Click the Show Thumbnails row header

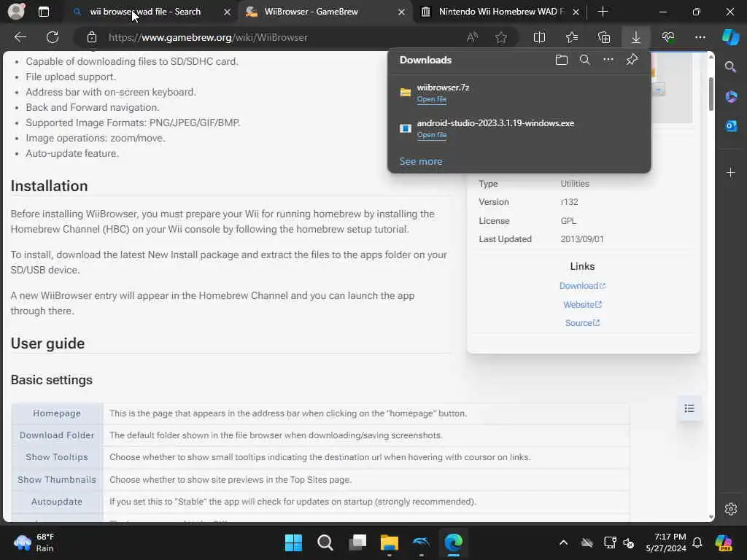point(57,480)
